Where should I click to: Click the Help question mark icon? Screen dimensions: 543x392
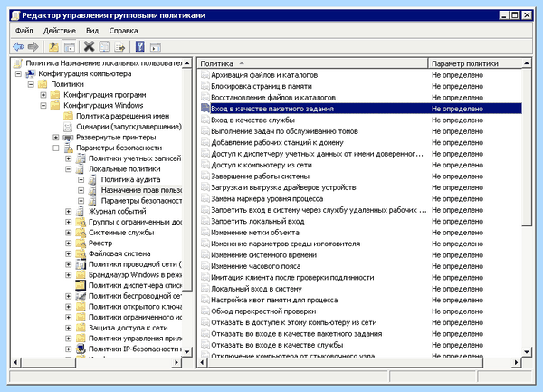(x=140, y=46)
